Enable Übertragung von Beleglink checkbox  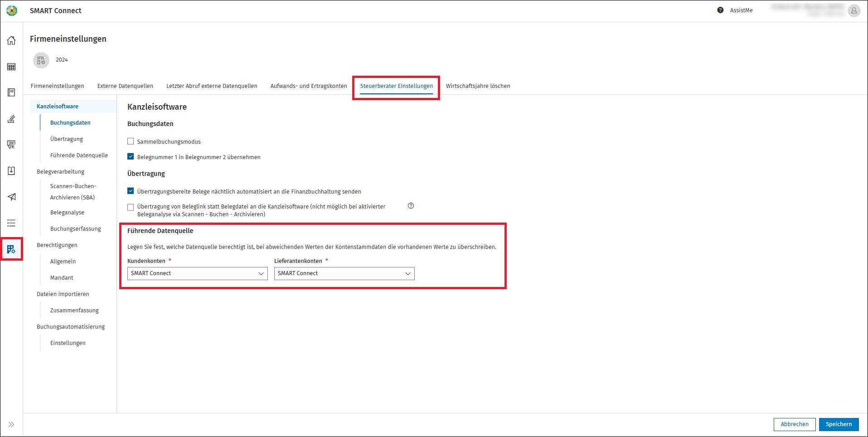(x=131, y=207)
